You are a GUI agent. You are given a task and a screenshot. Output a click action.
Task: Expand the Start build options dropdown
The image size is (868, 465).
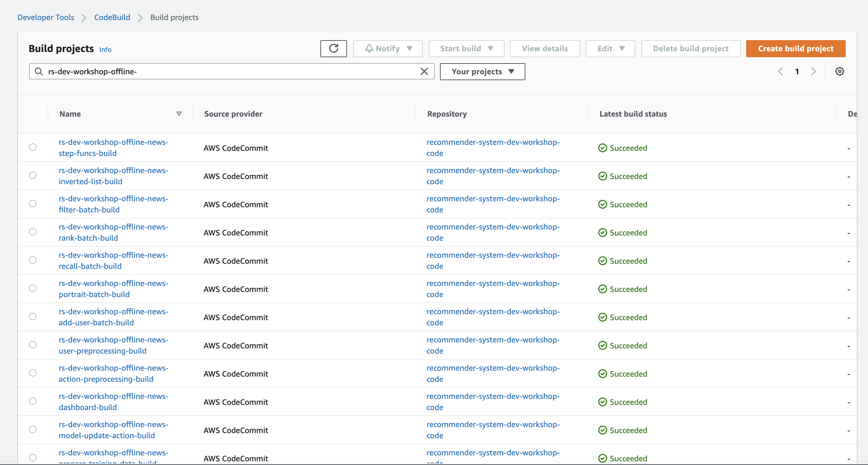[491, 48]
